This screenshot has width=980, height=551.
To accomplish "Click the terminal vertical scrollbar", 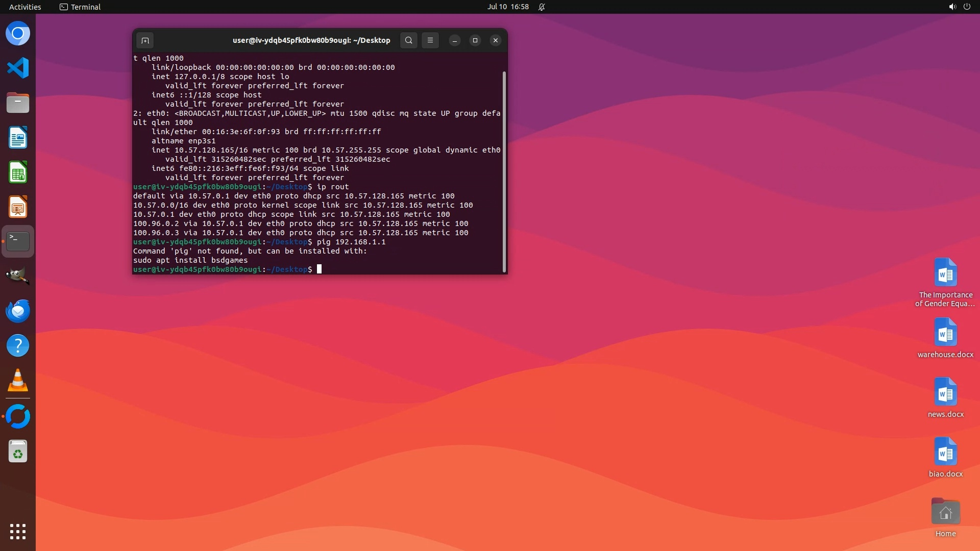I will pos(504,171).
